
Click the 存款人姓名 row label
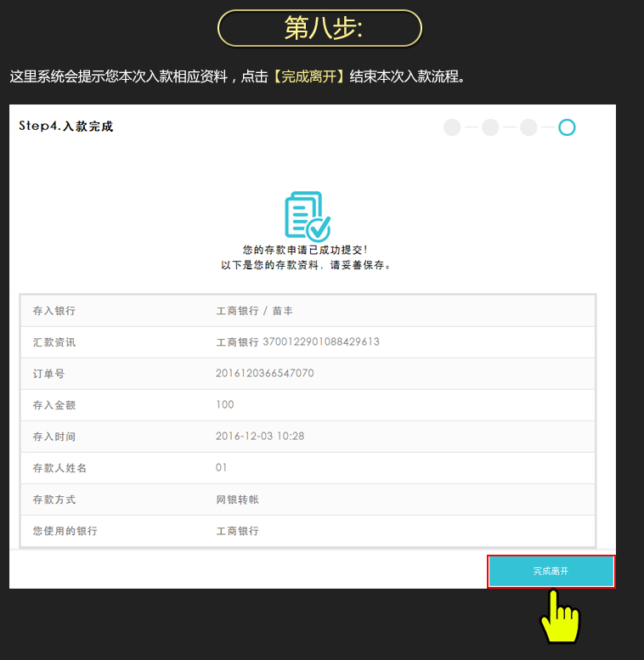click(x=59, y=468)
